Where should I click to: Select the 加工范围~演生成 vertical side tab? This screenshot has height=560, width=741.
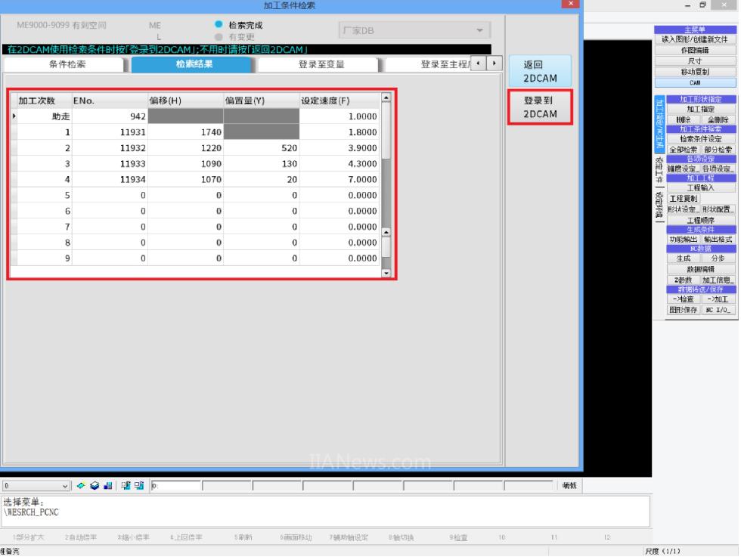click(659, 124)
